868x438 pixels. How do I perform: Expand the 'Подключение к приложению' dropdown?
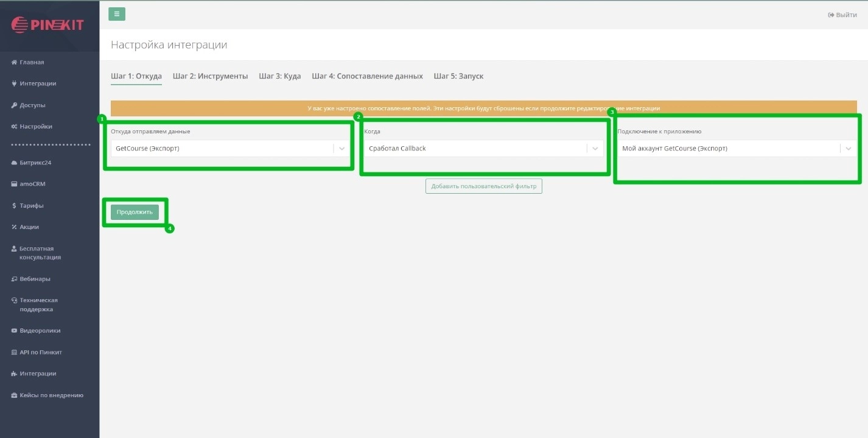coord(737,149)
